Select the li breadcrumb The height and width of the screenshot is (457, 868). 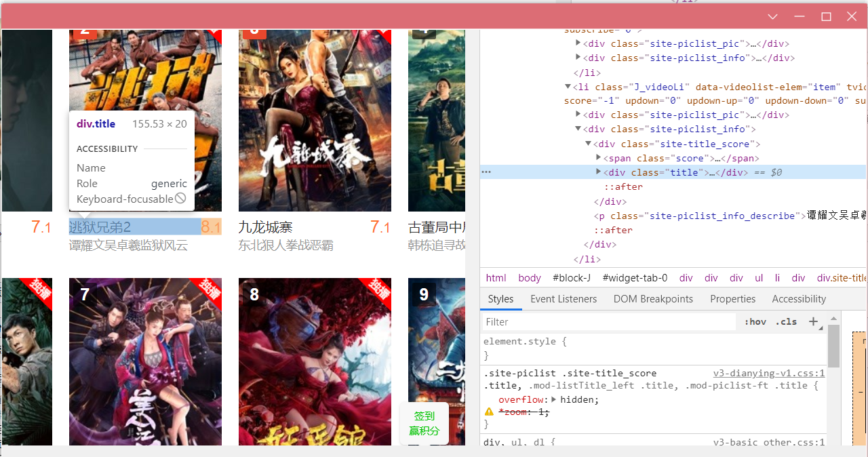tap(778, 278)
